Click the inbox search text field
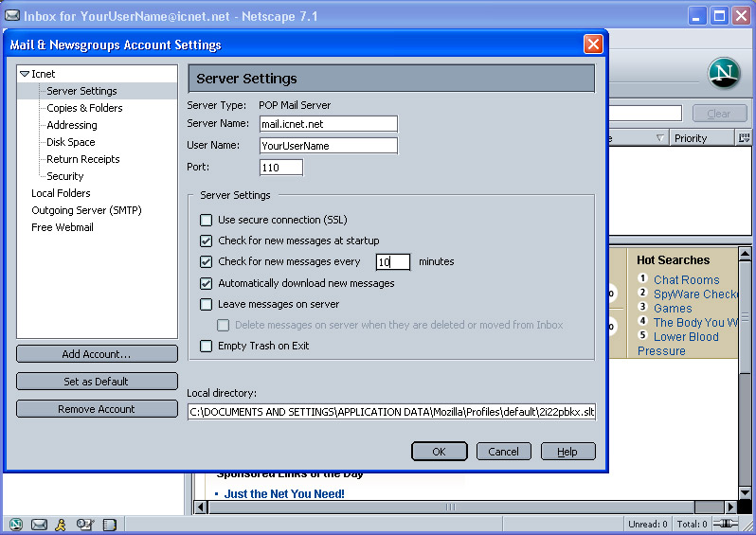This screenshot has height=535, width=756. click(x=645, y=114)
